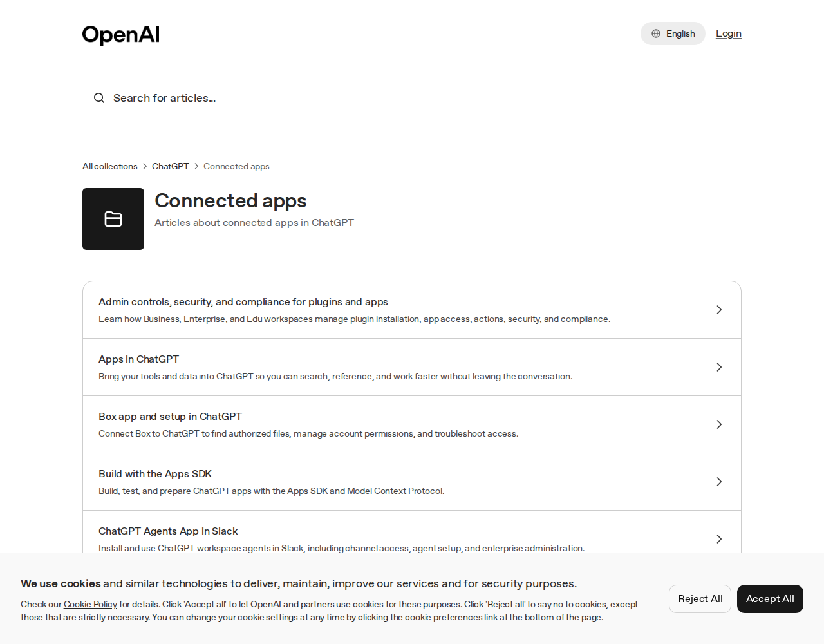The width and height of the screenshot is (824, 644).
Task: Click the 'Learn how Business, Enterprise' description
Action: (354, 319)
